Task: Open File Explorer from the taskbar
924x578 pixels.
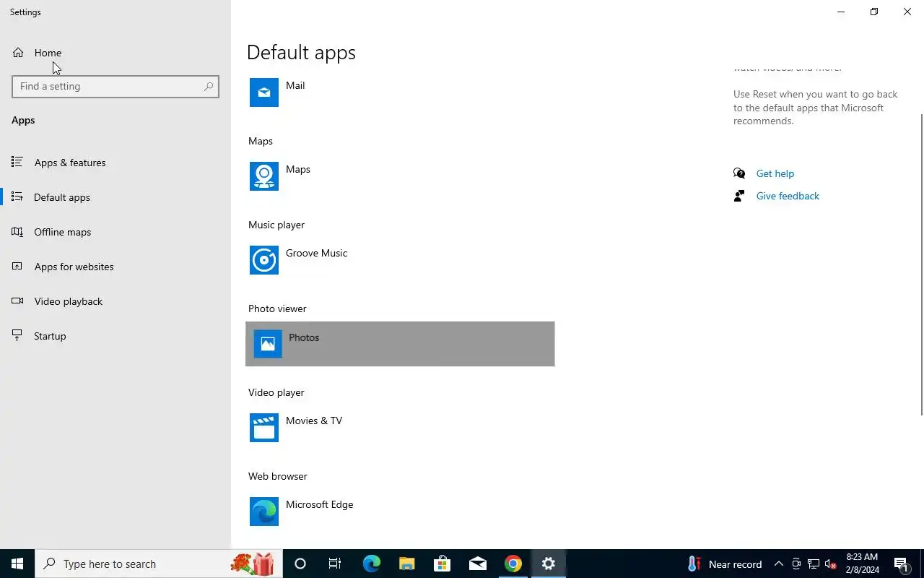Action: click(x=406, y=564)
